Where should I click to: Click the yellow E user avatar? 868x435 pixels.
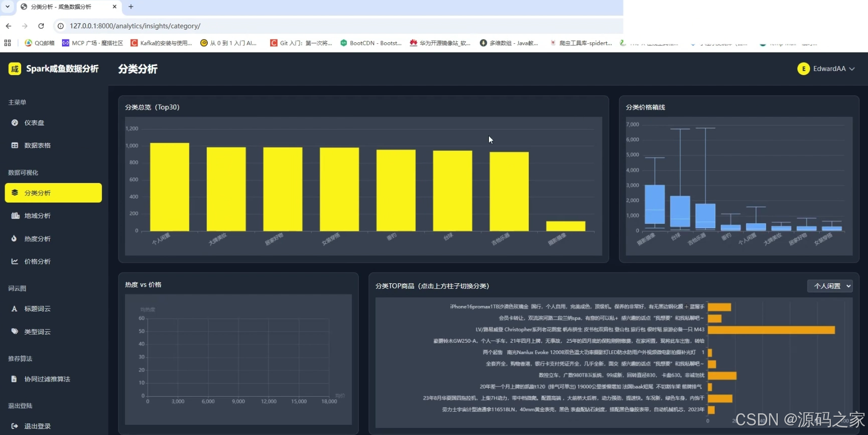coord(803,69)
